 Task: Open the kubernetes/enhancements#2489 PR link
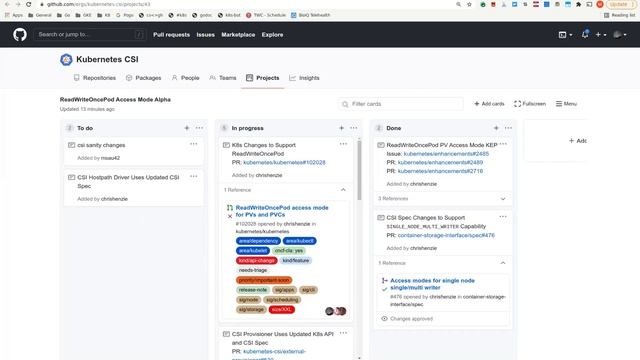[440, 162]
